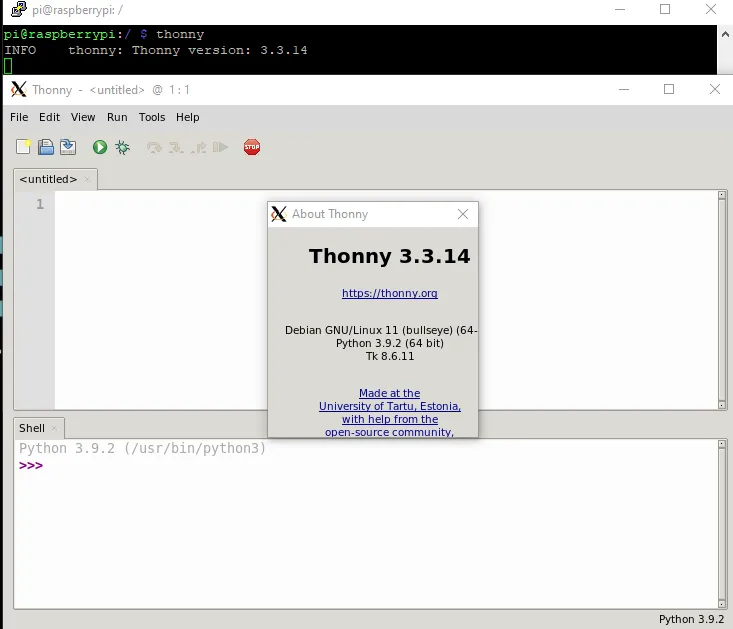Click the Open file toolbar icon
Viewport: 733px width, 629px height.
pos(46,147)
